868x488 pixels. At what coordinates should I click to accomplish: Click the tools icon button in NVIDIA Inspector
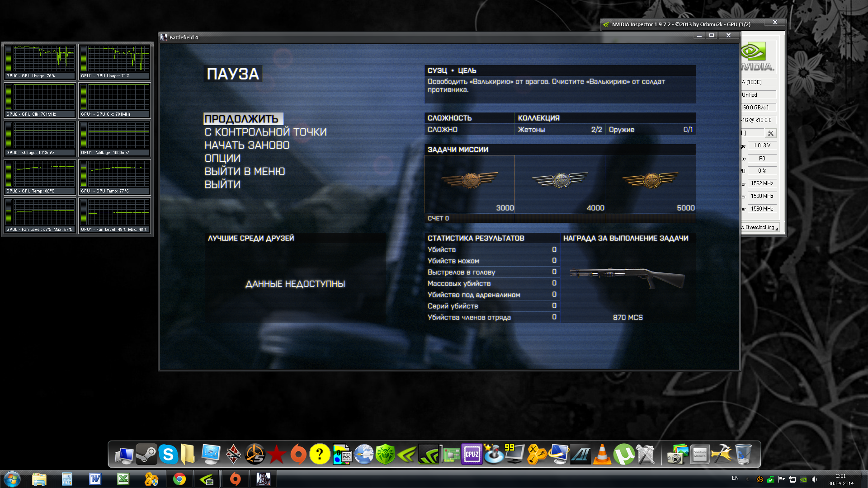tap(770, 133)
